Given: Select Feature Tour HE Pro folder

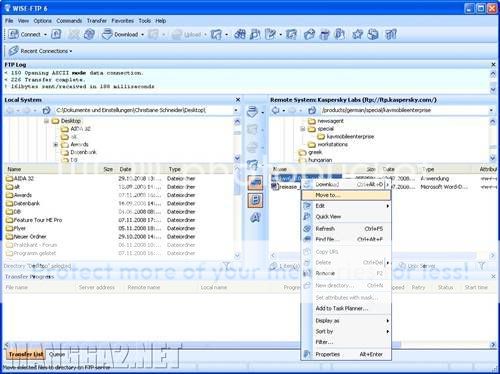Looking at the screenshot, I should 38,220.
